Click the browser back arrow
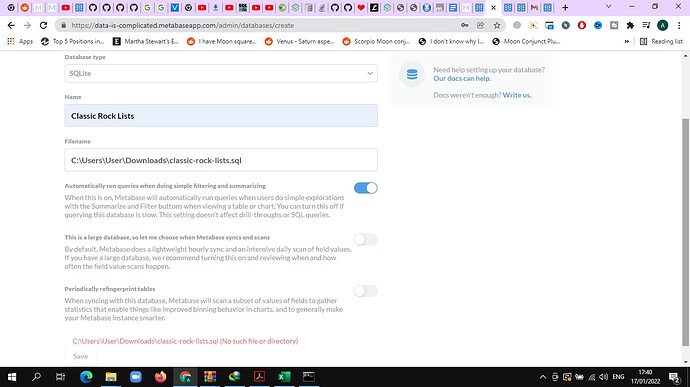Viewport: 690px width, 387px height. [x=11, y=26]
